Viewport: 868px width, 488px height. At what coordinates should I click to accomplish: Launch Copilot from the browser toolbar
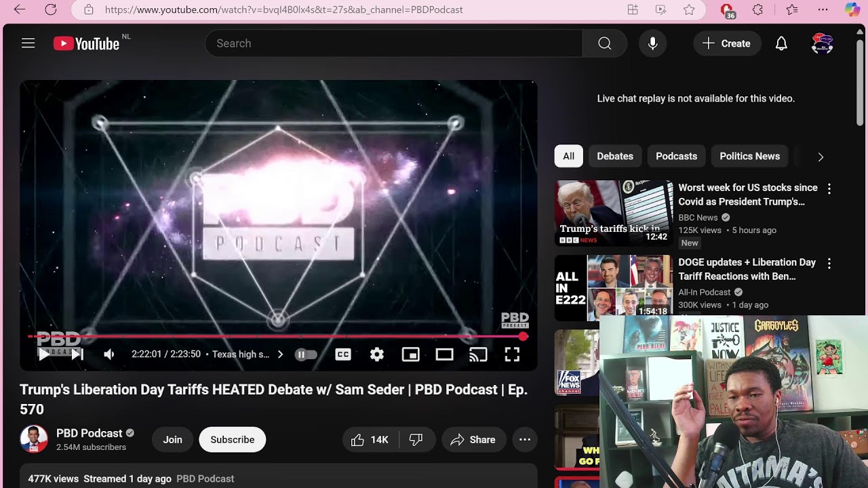[x=852, y=9]
